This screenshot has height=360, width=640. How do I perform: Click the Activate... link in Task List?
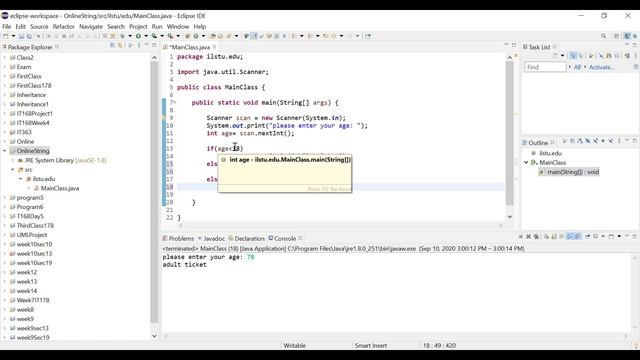coord(601,67)
